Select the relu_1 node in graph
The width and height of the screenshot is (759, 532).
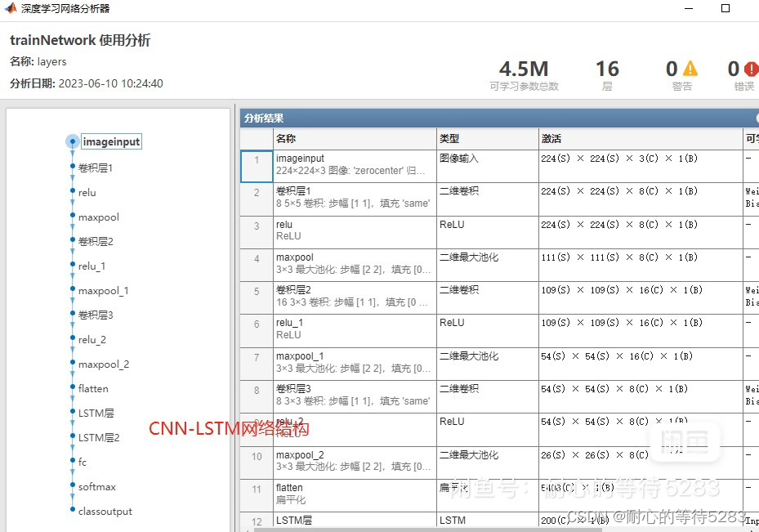[92, 266]
